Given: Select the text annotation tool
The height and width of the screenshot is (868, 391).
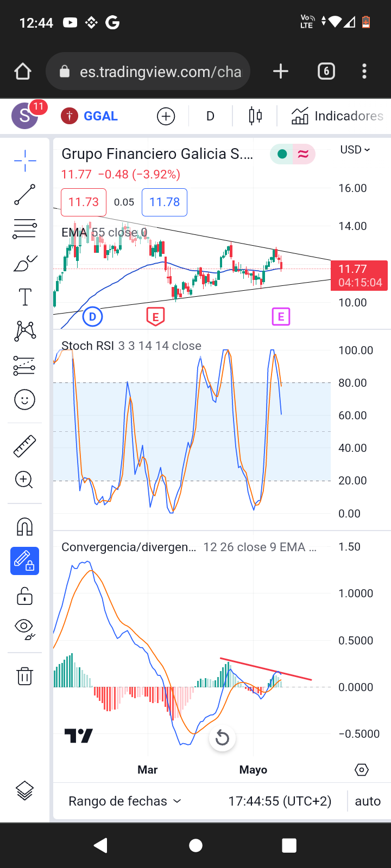Looking at the screenshot, I should coord(25,297).
